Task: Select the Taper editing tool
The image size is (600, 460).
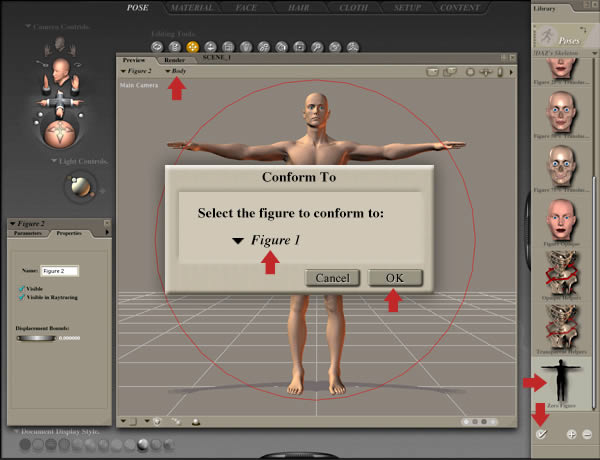Action: click(246, 47)
